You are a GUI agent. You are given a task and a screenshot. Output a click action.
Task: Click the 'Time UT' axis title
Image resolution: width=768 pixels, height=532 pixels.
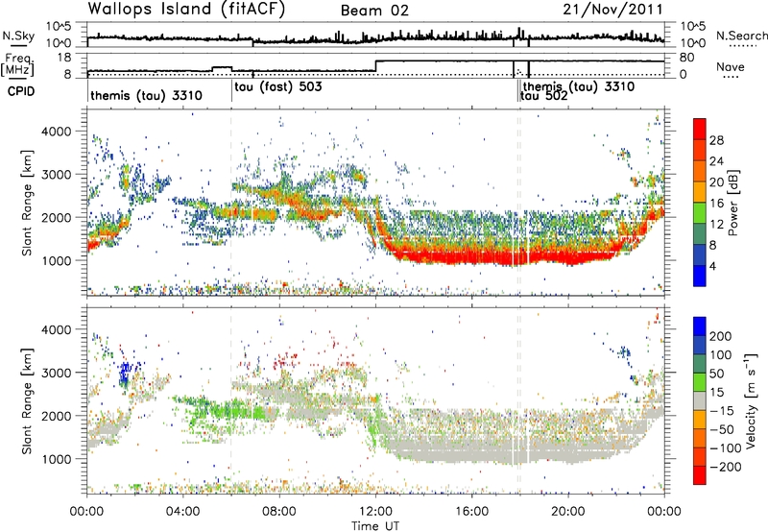(375, 526)
